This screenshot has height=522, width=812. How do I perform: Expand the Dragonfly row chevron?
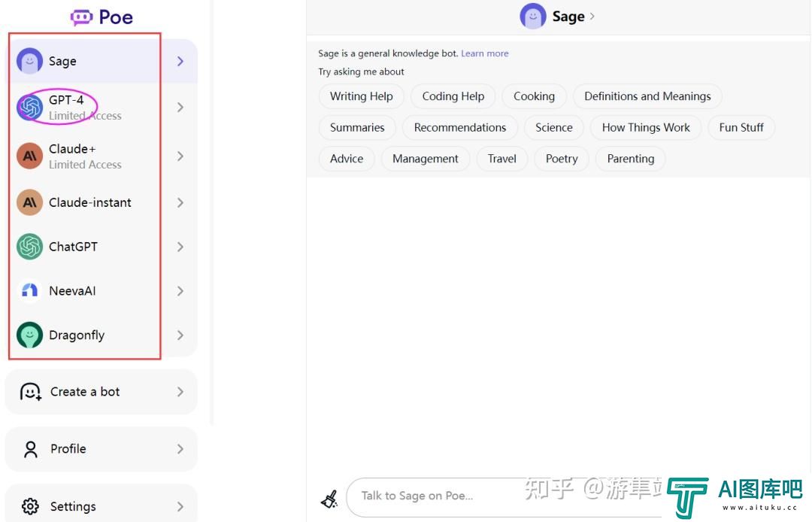180,335
